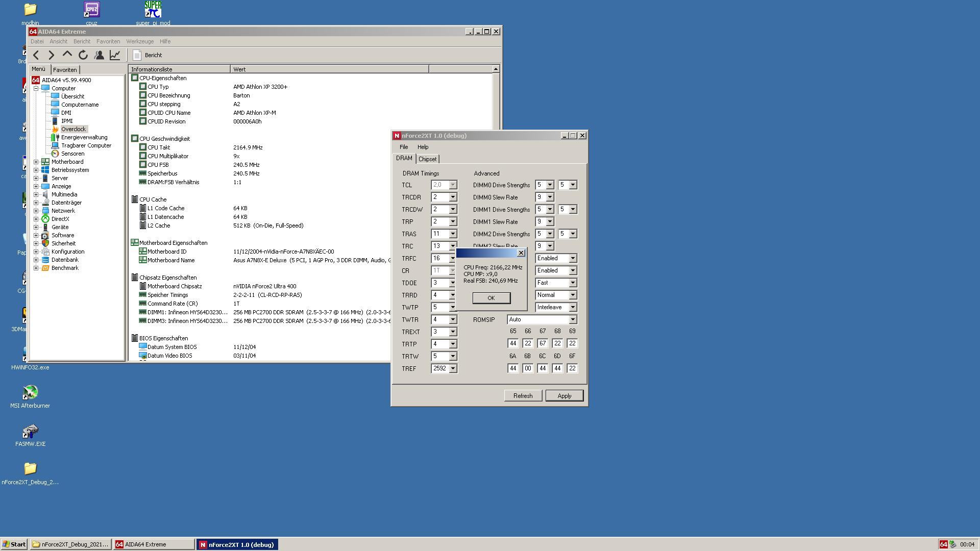This screenshot has width=980, height=551.
Task: Select IPMI tree entry
Action: pos(67,121)
